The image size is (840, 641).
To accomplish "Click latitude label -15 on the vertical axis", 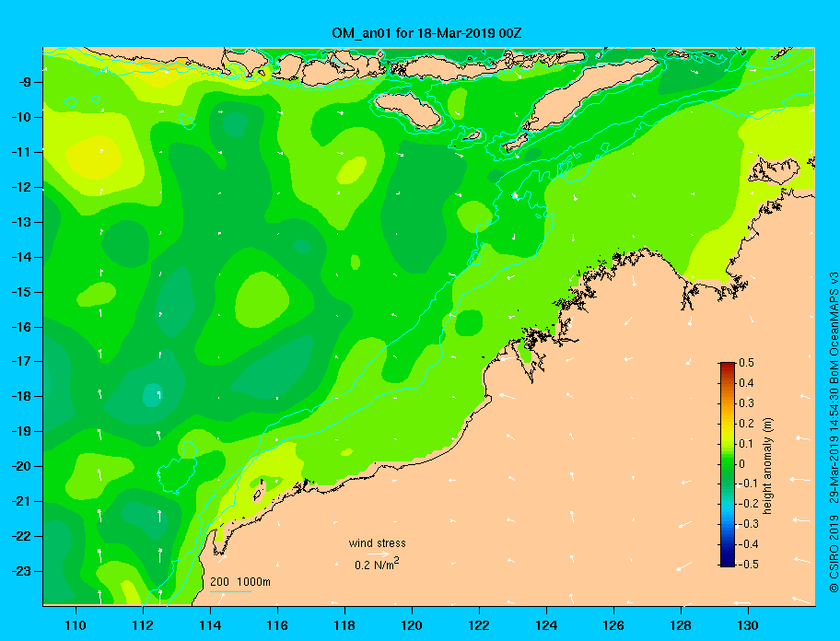I will [20, 292].
